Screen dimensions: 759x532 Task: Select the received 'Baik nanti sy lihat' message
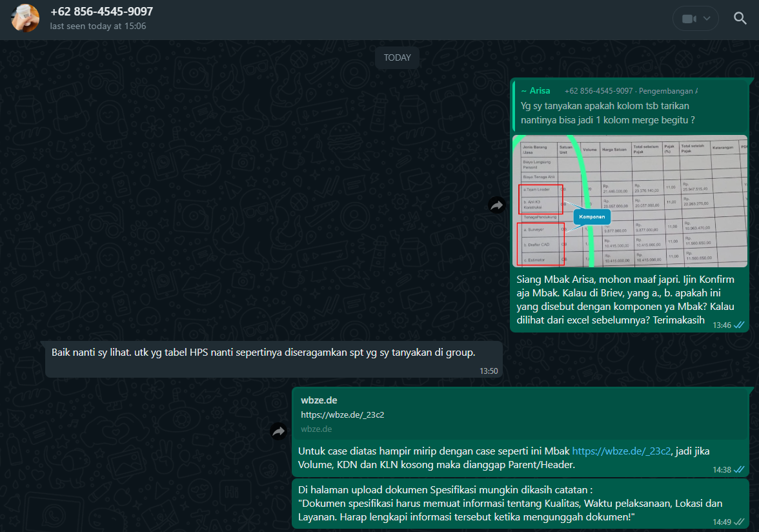(263, 353)
